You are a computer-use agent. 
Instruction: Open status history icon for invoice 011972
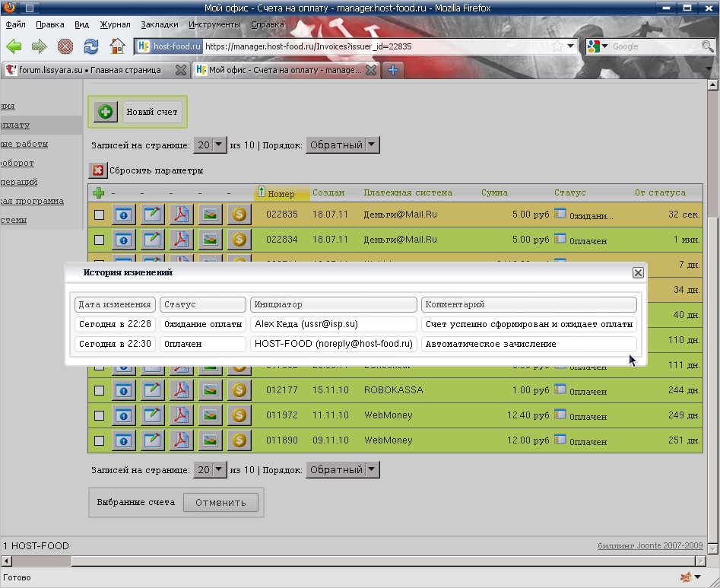pyautogui.click(x=560, y=415)
